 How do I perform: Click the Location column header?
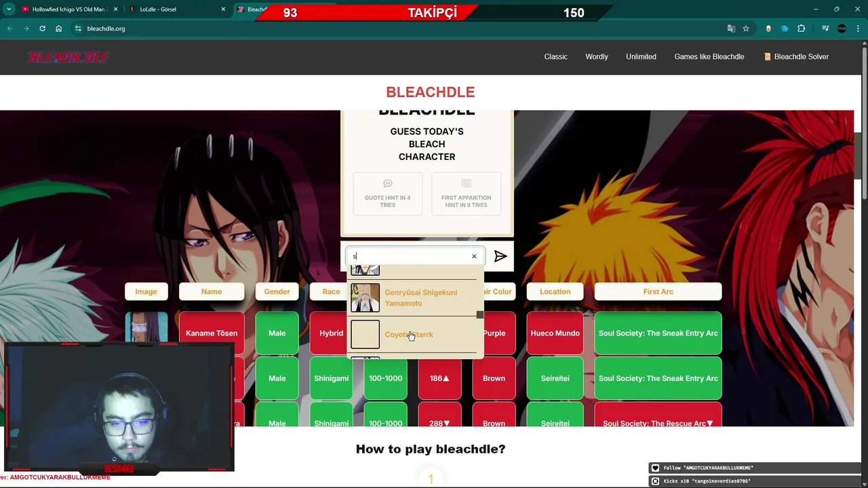point(555,291)
